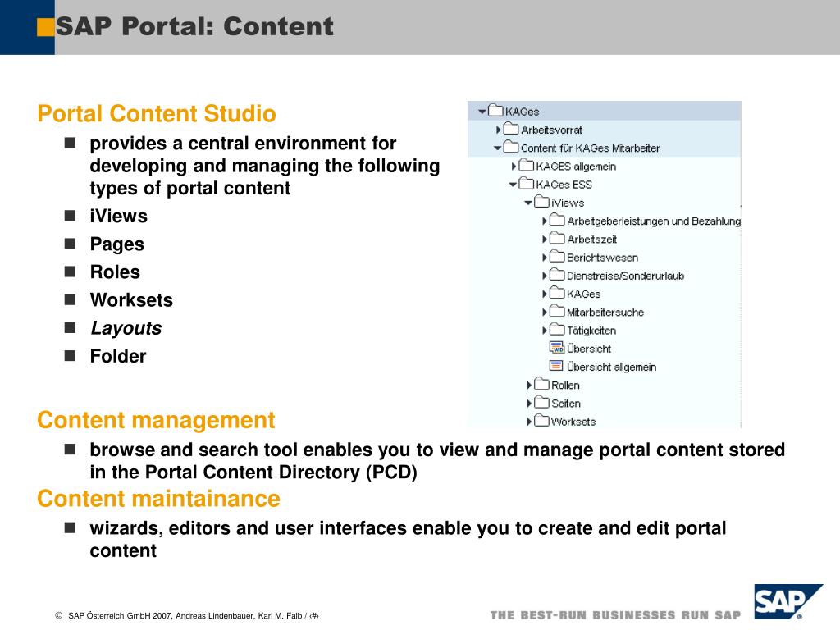Collapse the KAGes root folder arrow
This screenshot has width=840, height=630.
482,112
